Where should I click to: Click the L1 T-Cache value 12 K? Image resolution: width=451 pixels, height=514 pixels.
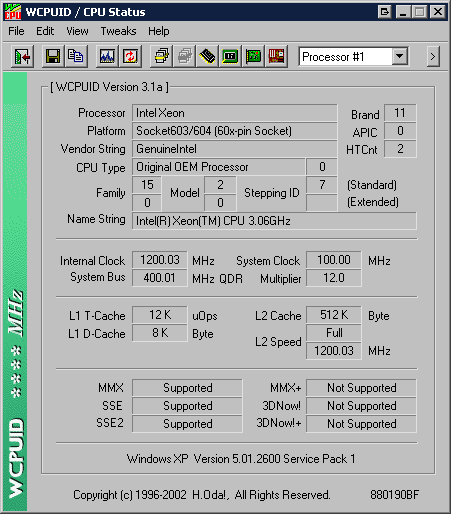tap(160, 315)
